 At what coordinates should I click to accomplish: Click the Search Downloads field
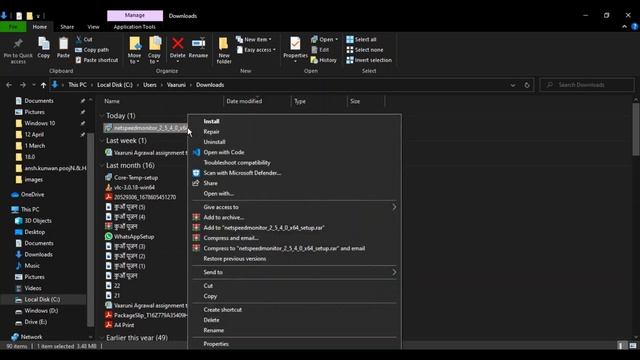coord(587,85)
